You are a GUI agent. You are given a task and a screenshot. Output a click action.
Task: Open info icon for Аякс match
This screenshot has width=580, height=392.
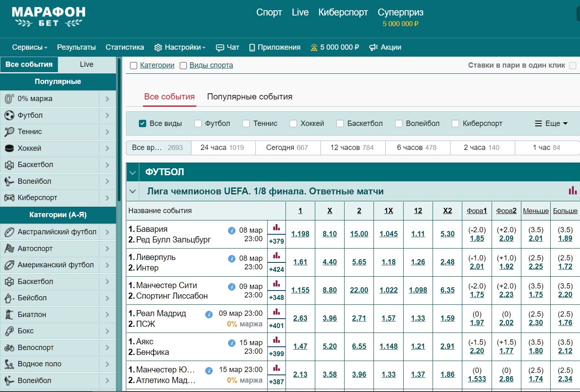232,343
